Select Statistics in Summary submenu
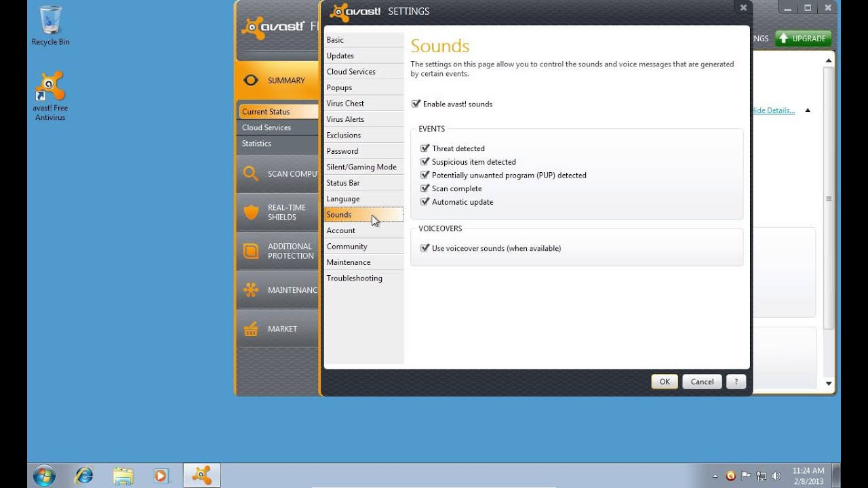Screen dimensions: 868x488 pos(278,144)
